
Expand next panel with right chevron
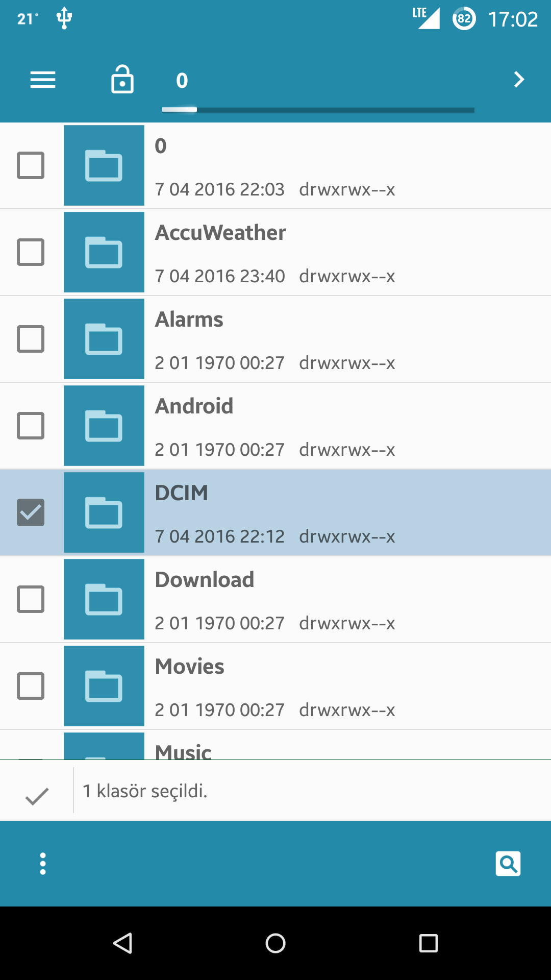pyautogui.click(x=519, y=80)
